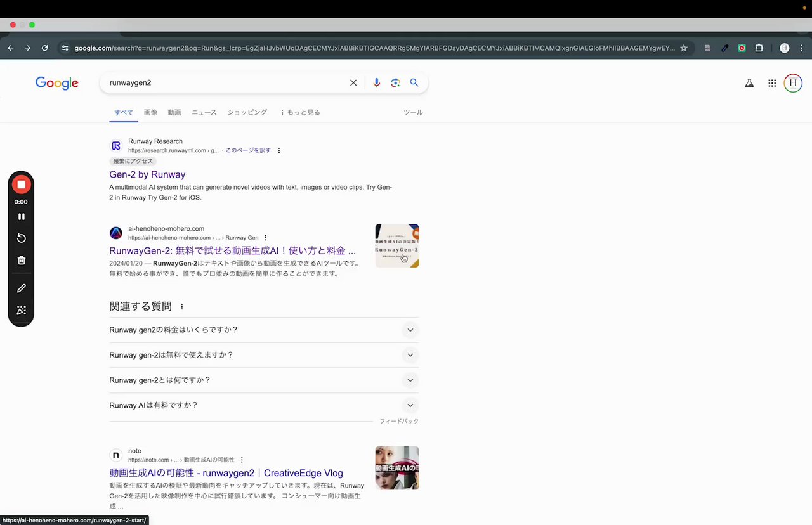Open the RunwayGen-2 result thumbnail
The width and height of the screenshot is (812, 525).
click(x=397, y=245)
